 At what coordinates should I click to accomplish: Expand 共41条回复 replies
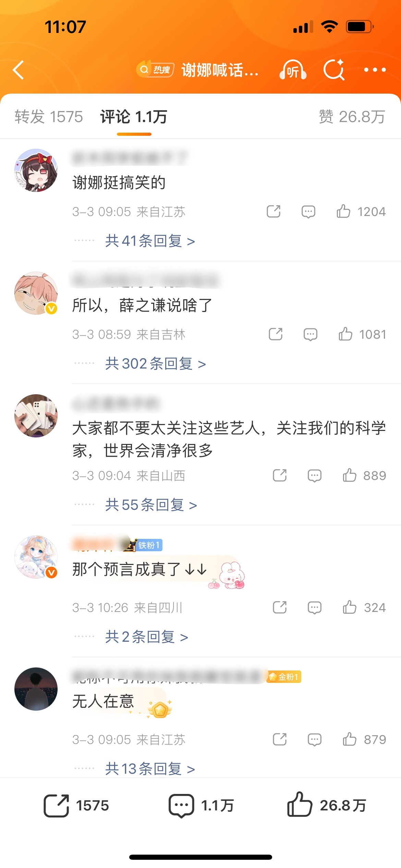[150, 241]
